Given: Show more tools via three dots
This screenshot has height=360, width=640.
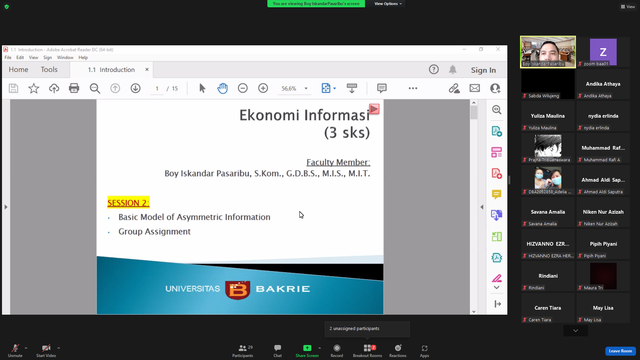Looking at the screenshot, I should click(x=413, y=88).
